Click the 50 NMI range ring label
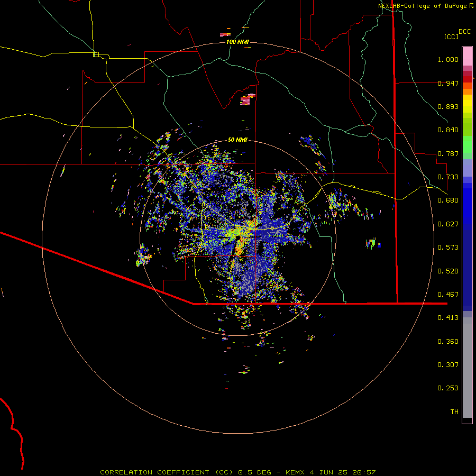The width and height of the screenshot is (476, 476). click(237, 140)
